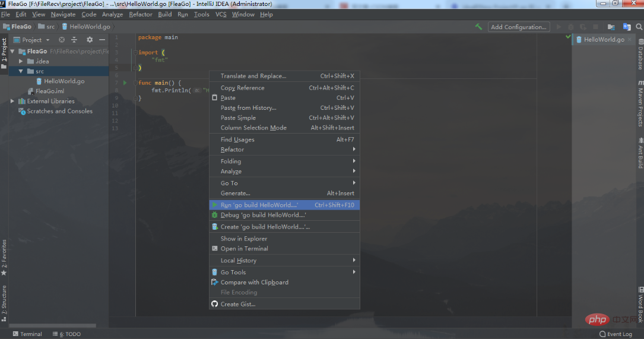Click the Project Structure folder icon in toolbar
Screen dimensions: 644x339
(x=611, y=27)
